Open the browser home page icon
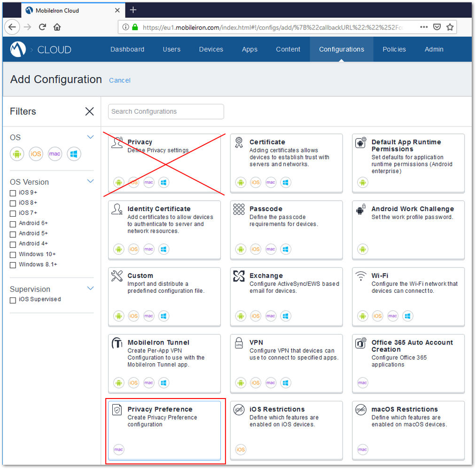The width and height of the screenshot is (476, 469). 57,27
